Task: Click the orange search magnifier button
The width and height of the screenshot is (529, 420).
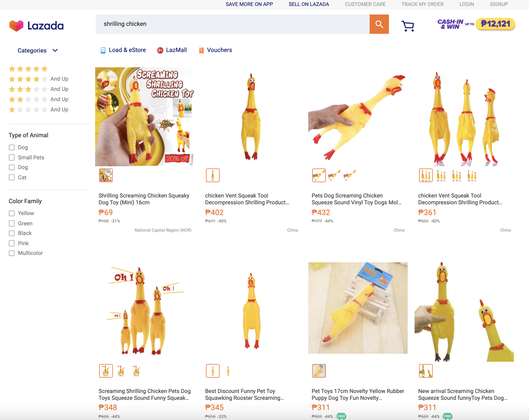Action: [x=379, y=24]
